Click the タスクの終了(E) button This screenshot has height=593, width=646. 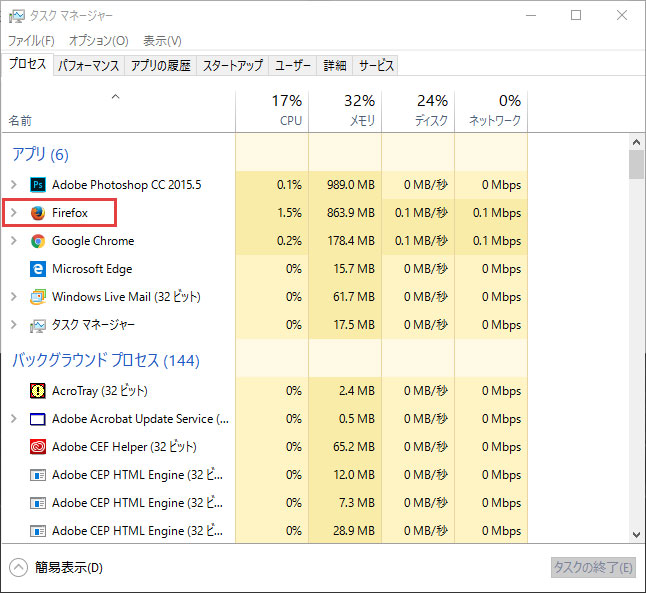tap(593, 567)
